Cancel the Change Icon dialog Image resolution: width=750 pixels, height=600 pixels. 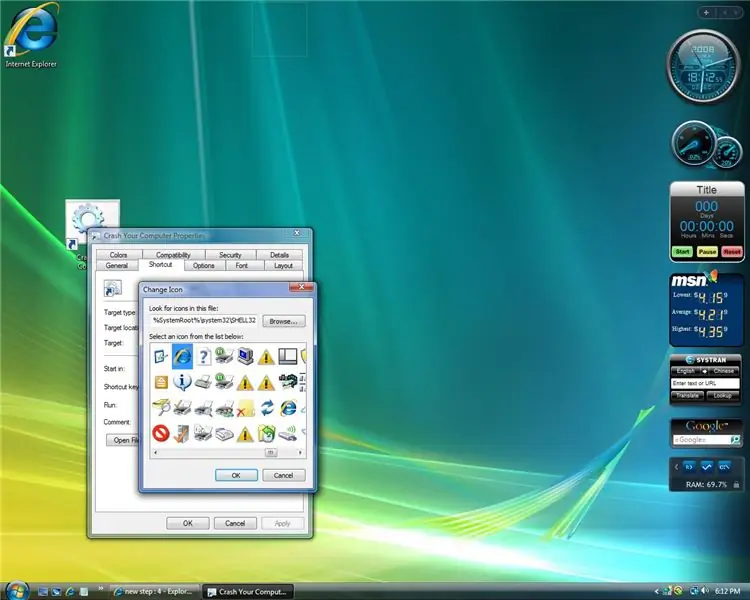click(x=283, y=475)
